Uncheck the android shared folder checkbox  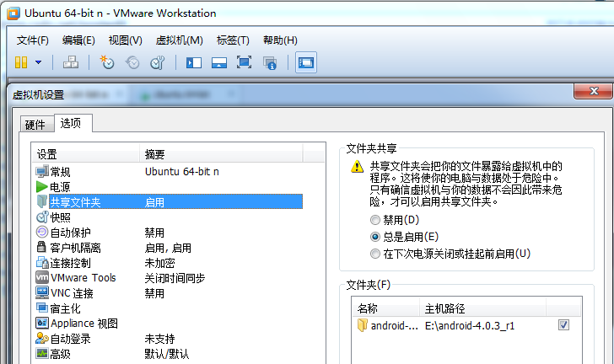click(563, 325)
